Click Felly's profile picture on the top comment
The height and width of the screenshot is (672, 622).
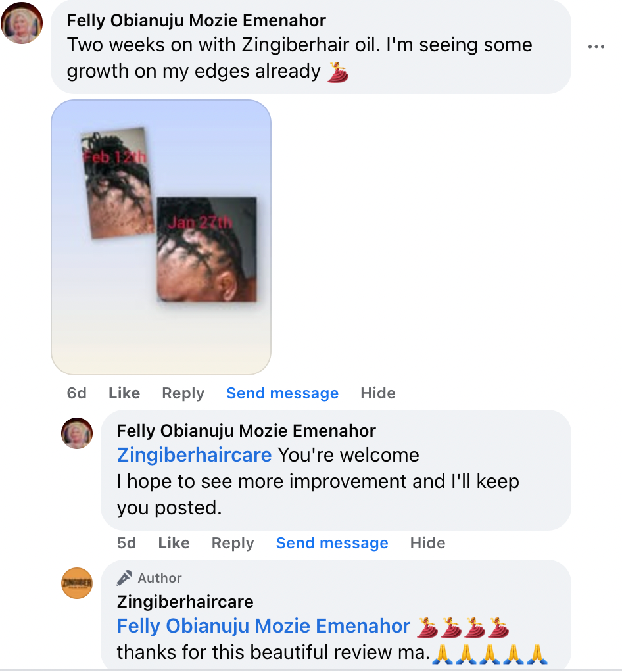[x=22, y=24]
